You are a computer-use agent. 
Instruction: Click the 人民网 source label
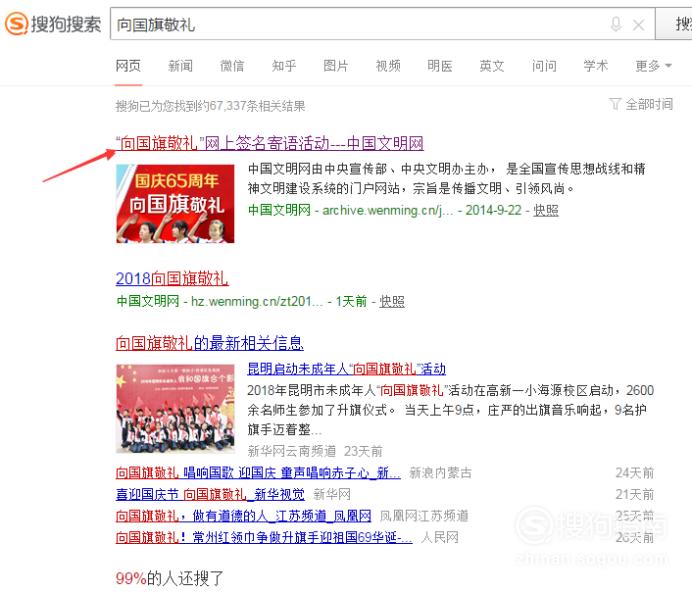tap(440, 538)
